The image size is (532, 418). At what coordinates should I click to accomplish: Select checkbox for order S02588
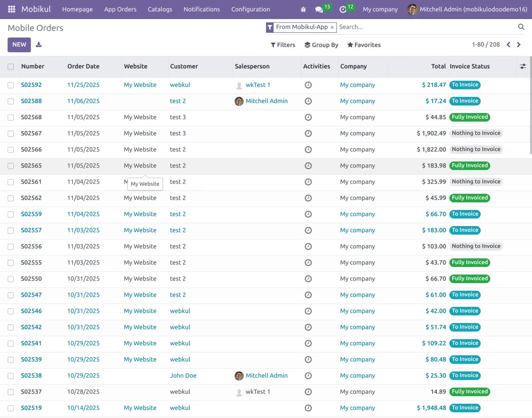pyautogui.click(x=11, y=101)
